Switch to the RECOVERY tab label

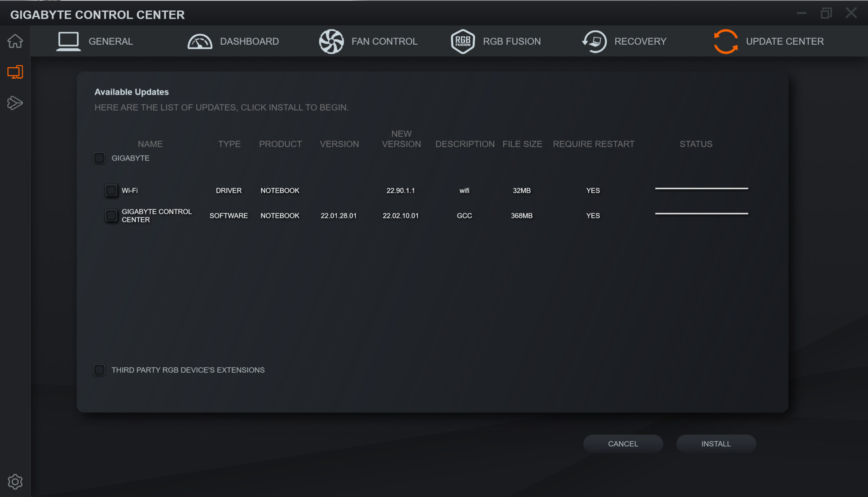[x=640, y=41]
